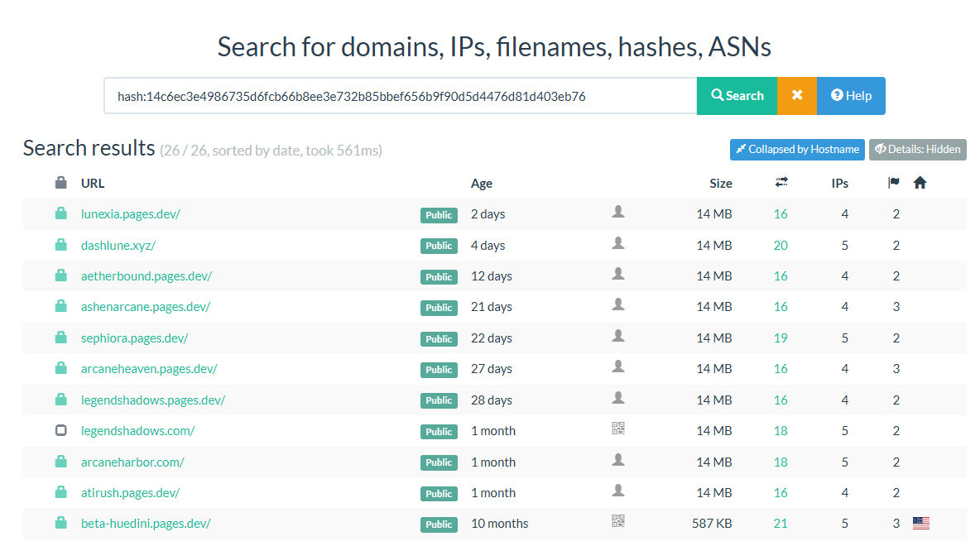The height and width of the screenshot is (546, 980).
Task: Click the lock icon in the table header
Action: 60,183
